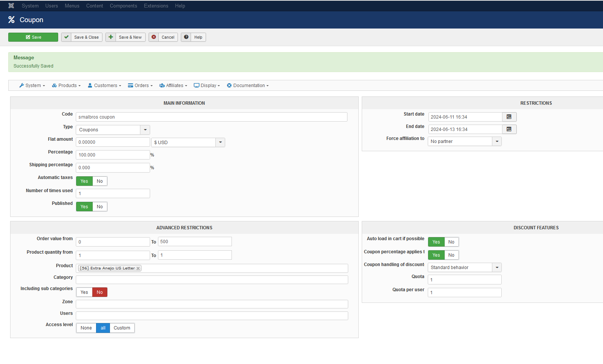Open the top System menu
The height and width of the screenshot is (364, 603).
[x=30, y=6]
